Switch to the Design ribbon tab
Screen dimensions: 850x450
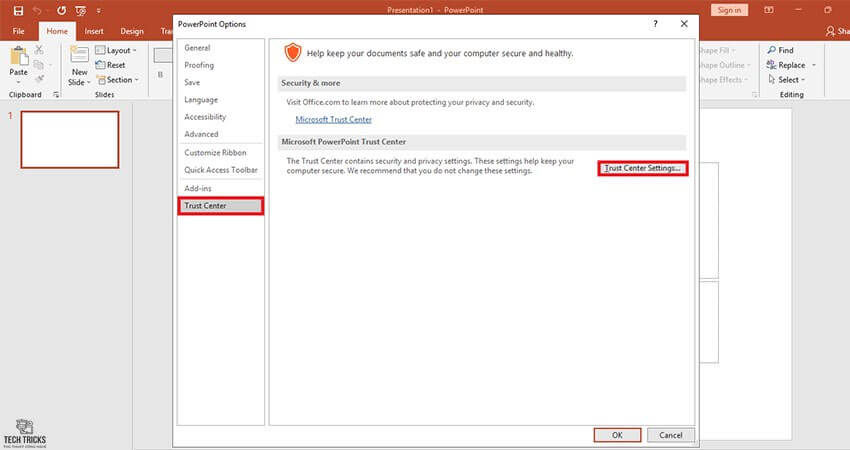pyautogui.click(x=132, y=31)
